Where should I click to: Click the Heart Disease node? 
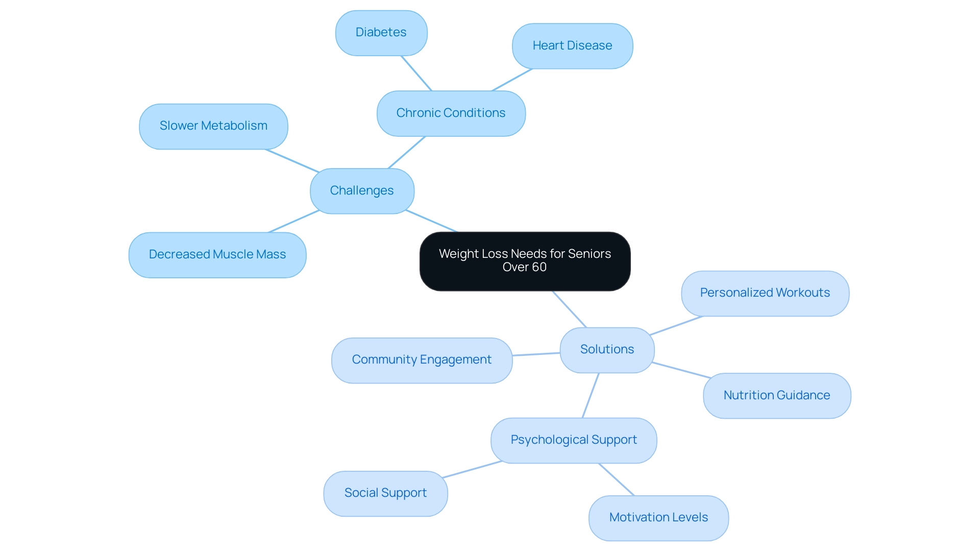[573, 44]
